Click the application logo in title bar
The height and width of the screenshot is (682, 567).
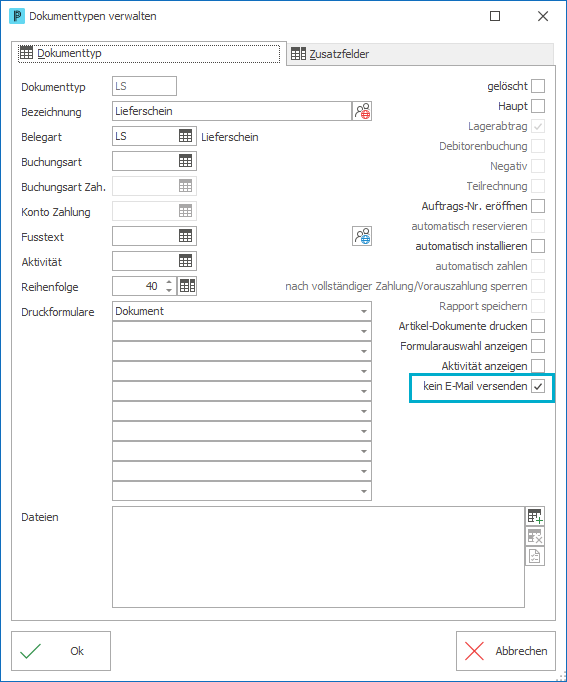pos(17,16)
